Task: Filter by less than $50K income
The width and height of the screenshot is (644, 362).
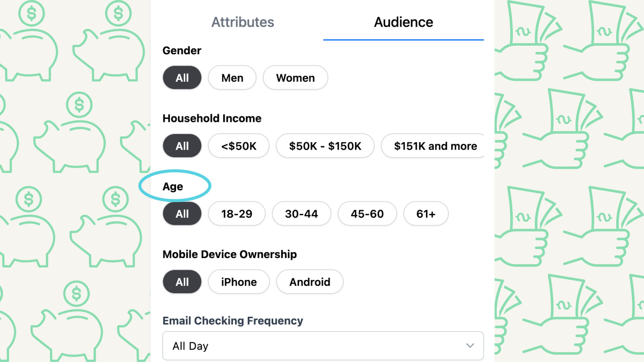Action: click(x=238, y=145)
